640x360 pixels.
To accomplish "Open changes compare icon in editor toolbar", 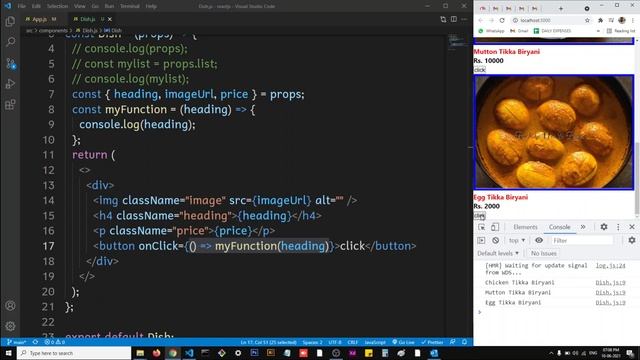I will pyautogui.click(x=443, y=19).
